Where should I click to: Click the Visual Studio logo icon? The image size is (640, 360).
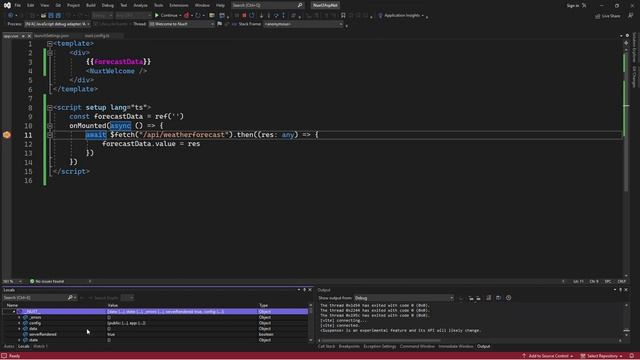(7, 5)
